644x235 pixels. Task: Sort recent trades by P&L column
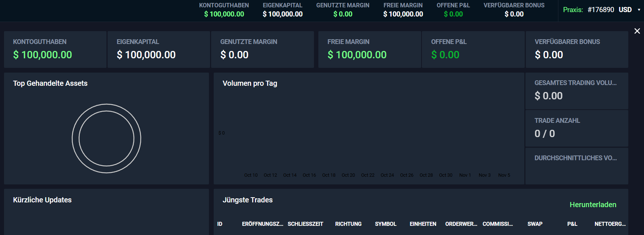coord(572,224)
